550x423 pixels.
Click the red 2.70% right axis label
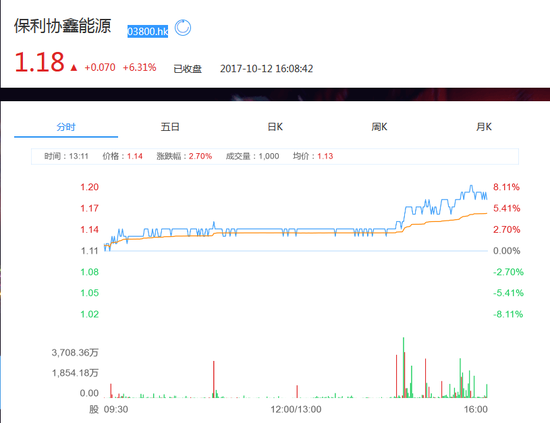pyautogui.click(x=507, y=230)
